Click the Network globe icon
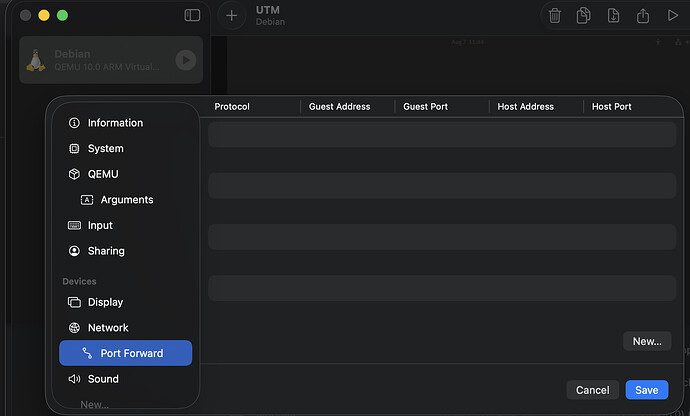 coord(74,328)
